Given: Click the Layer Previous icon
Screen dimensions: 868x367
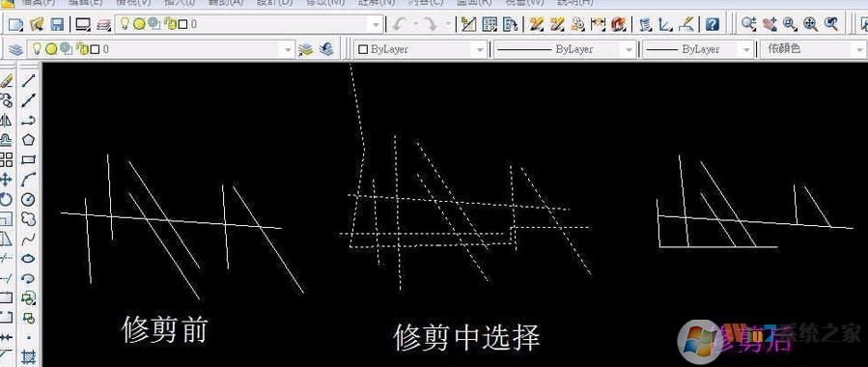Looking at the screenshot, I should tap(326, 49).
